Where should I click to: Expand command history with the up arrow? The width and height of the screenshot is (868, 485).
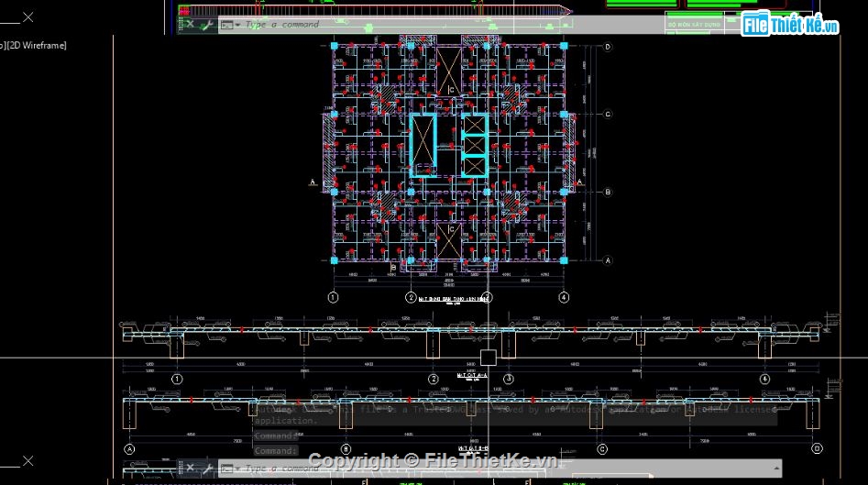pyautogui.click(x=776, y=468)
